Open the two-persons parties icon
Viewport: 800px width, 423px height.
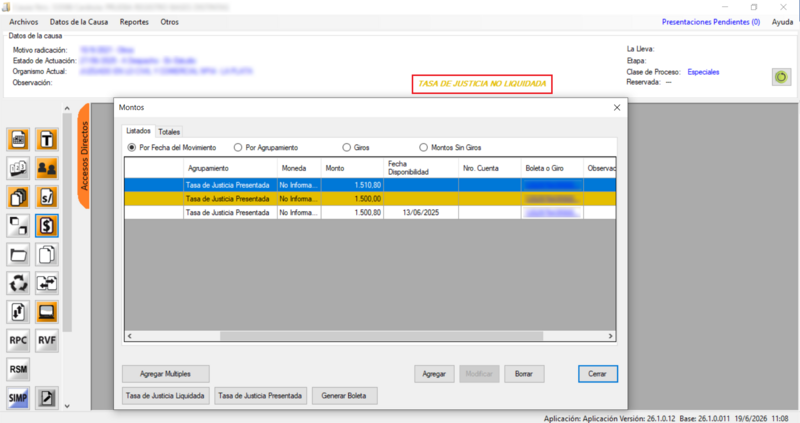click(x=47, y=168)
